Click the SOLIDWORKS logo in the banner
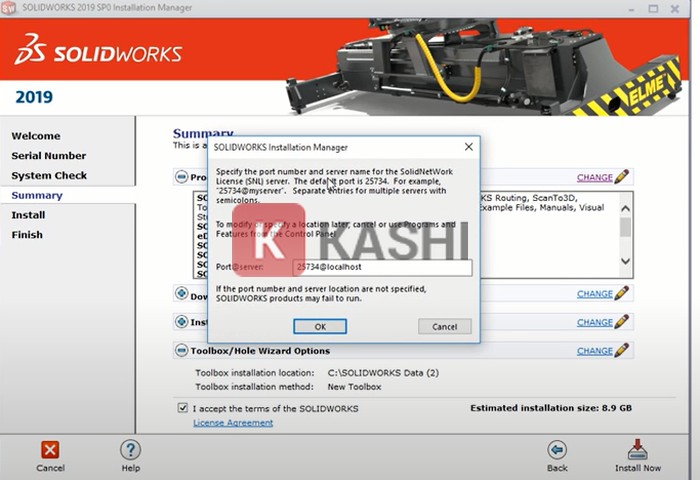700x480 pixels. [x=98, y=53]
